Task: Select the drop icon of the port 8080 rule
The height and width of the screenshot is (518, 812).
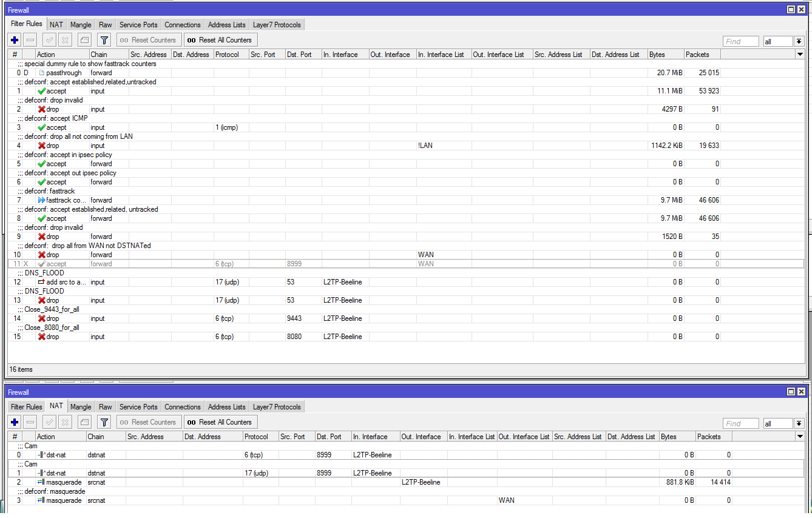Action: (41, 337)
